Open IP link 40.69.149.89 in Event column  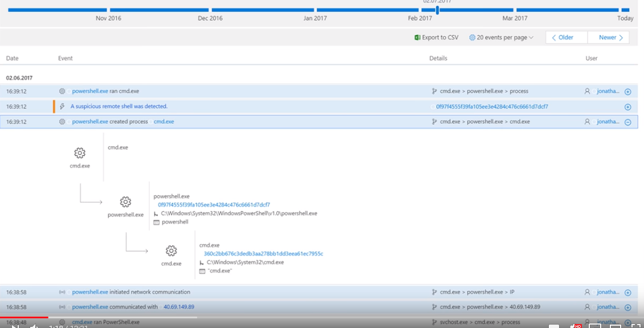[x=178, y=307]
